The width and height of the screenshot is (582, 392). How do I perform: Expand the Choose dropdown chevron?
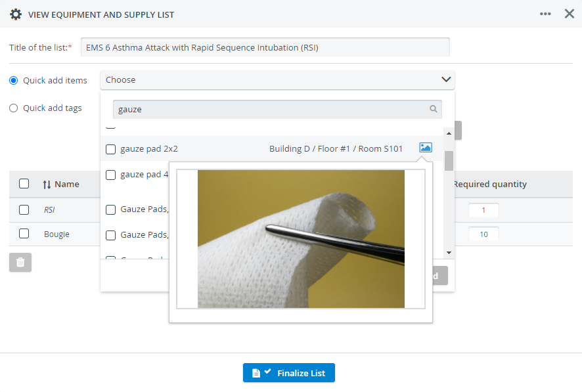coord(446,79)
